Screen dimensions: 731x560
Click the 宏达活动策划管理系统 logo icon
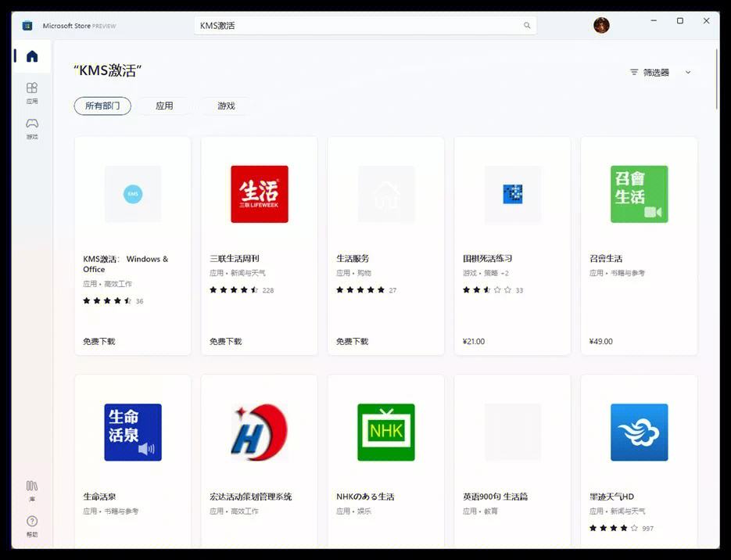coord(260,433)
